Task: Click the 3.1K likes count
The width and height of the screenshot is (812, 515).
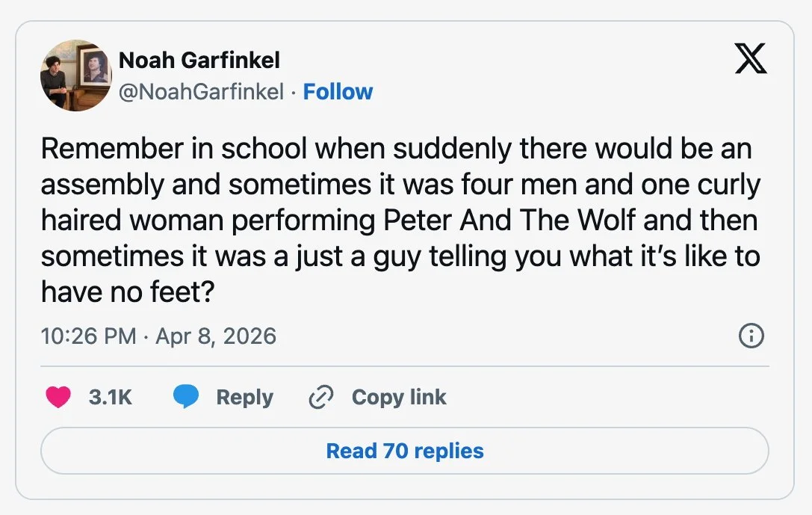Action: pyautogui.click(x=111, y=398)
